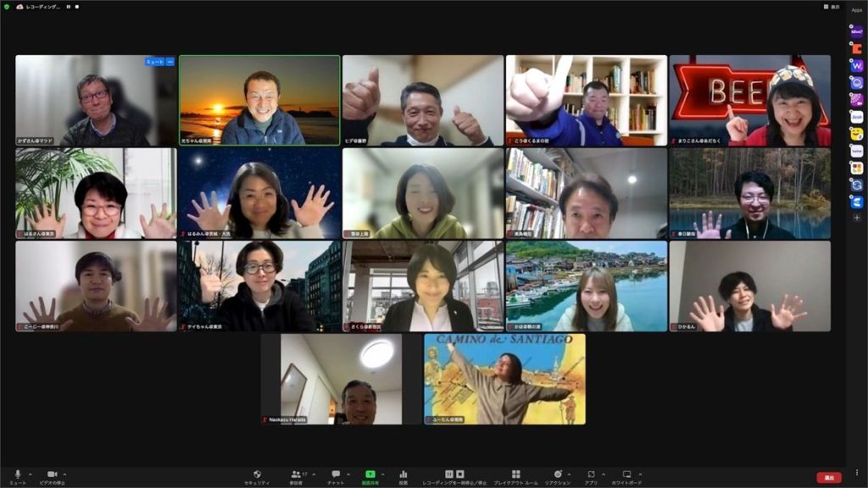Mute the microphone in the bottom toolbar
The width and height of the screenshot is (868, 488).
click(18, 475)
